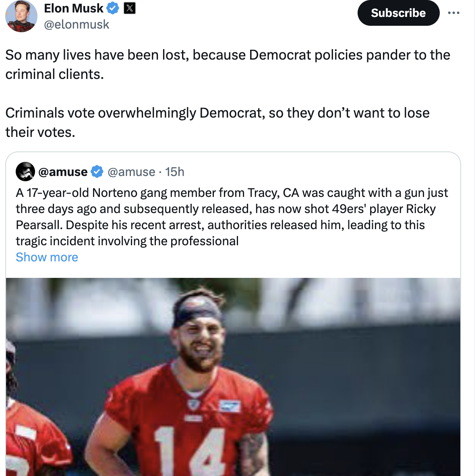Open the 15h timestamp link
Screen dimensions: 476x476
click(x=175, y=172)
